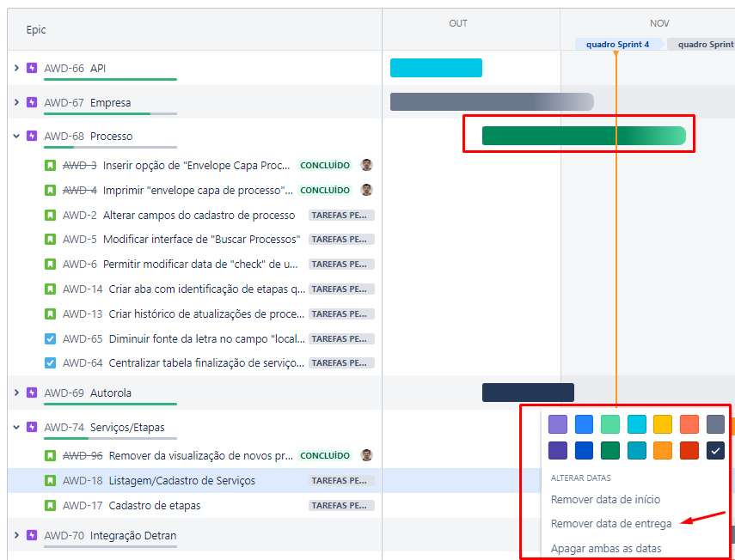
Task: Click the purple epic icon of AWD-74
Action: (32, 427)
